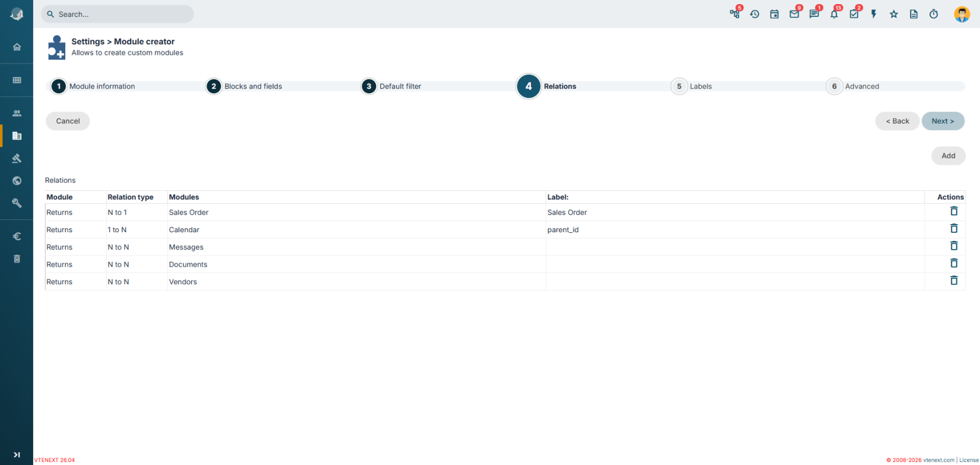Click Add to create a relation
This screenshot has width=980, height=465.
(949, 156)
